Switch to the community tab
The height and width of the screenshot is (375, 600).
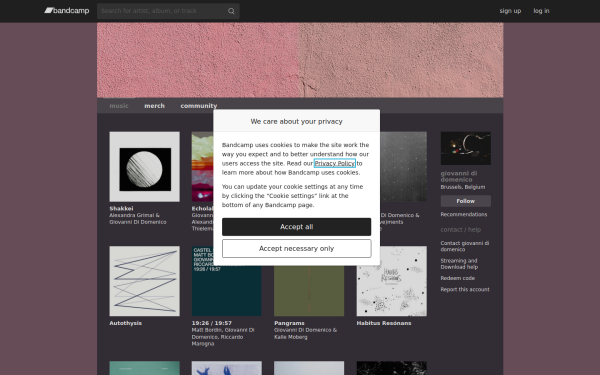199,106
